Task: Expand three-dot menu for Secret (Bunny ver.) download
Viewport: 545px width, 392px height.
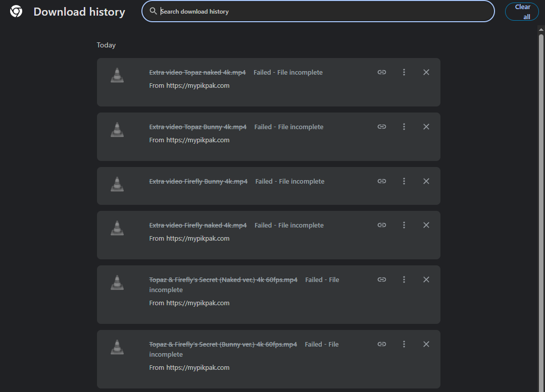Action: 404,344
